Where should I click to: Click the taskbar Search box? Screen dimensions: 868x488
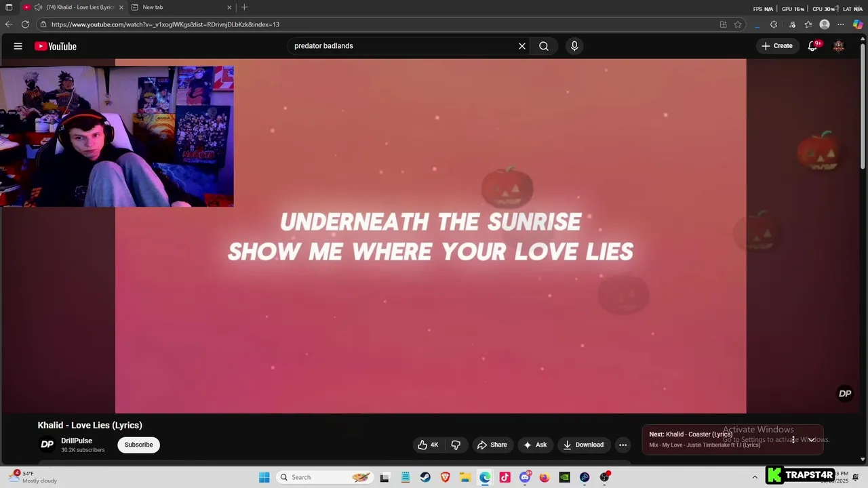(325, 477)
